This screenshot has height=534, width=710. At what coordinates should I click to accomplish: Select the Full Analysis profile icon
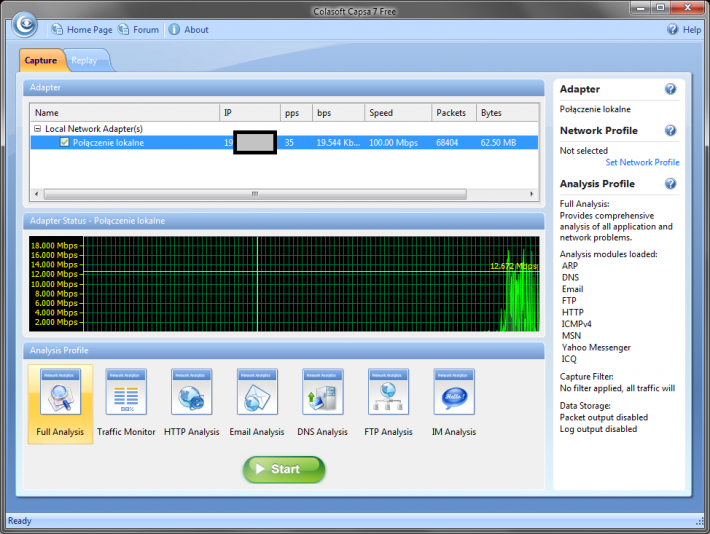[60, 392]
